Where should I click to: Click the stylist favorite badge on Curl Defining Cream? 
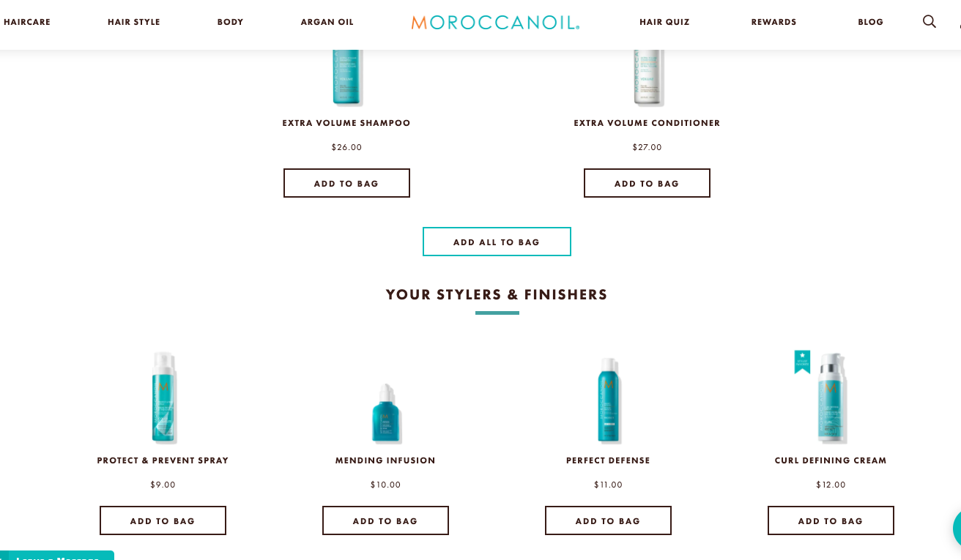pyautogui.click(x=802, y=362)
